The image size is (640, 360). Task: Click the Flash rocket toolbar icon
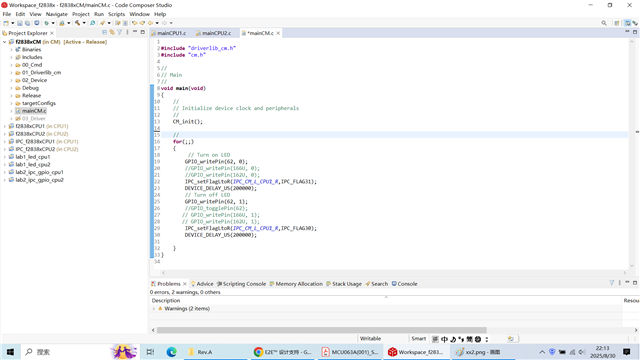coord(102,23)
